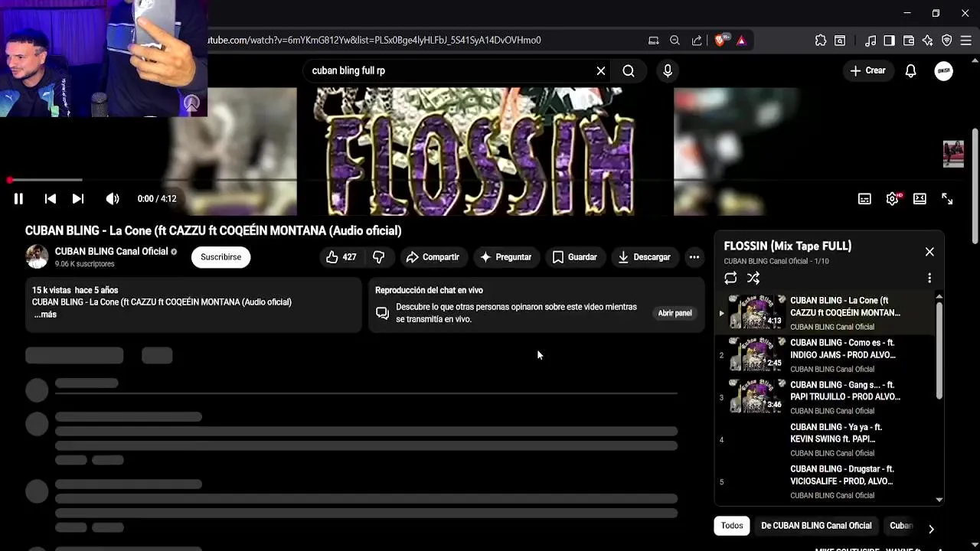Open Brave Wallet icon
Screen dimensions: 980x551
pyautogui.click(x=909, y=41)
